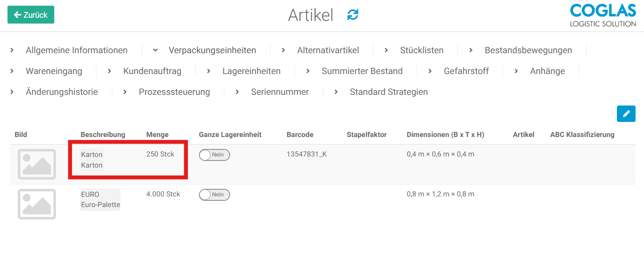Click the Euro-Palette row placeholder image
Image resolution: width=644 pixels, height=266 pixels.
coord(37,204)
